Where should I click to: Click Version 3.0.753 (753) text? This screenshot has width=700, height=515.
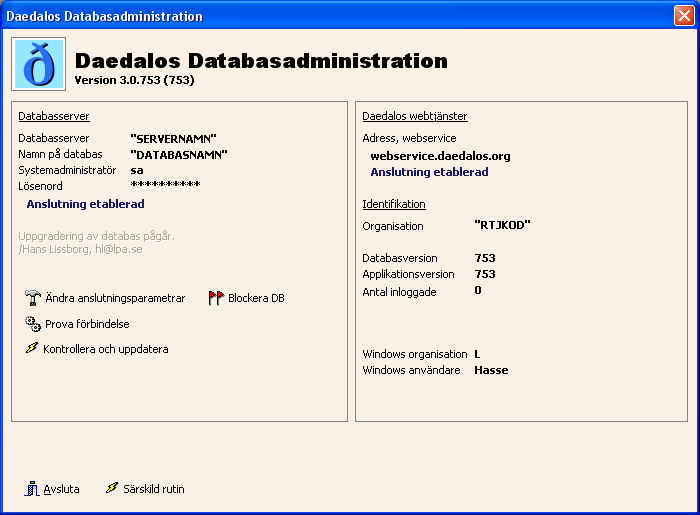[134, 80]
